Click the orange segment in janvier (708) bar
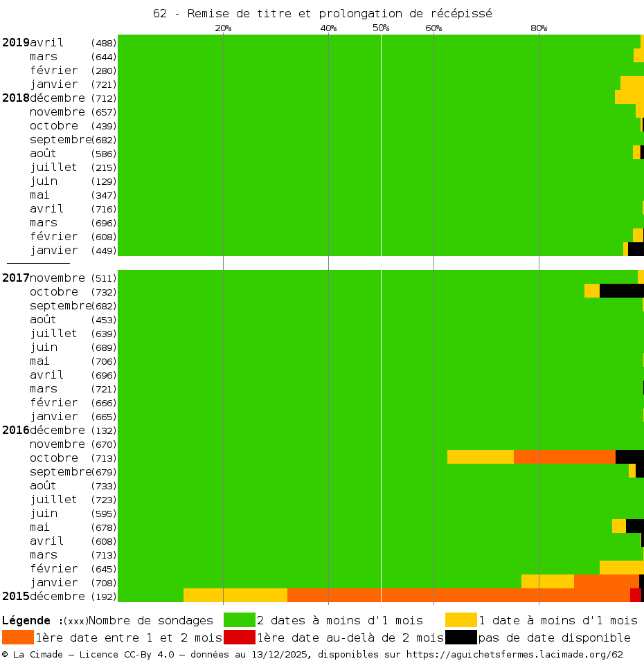644x661 pixels. [x=606, y=581]
